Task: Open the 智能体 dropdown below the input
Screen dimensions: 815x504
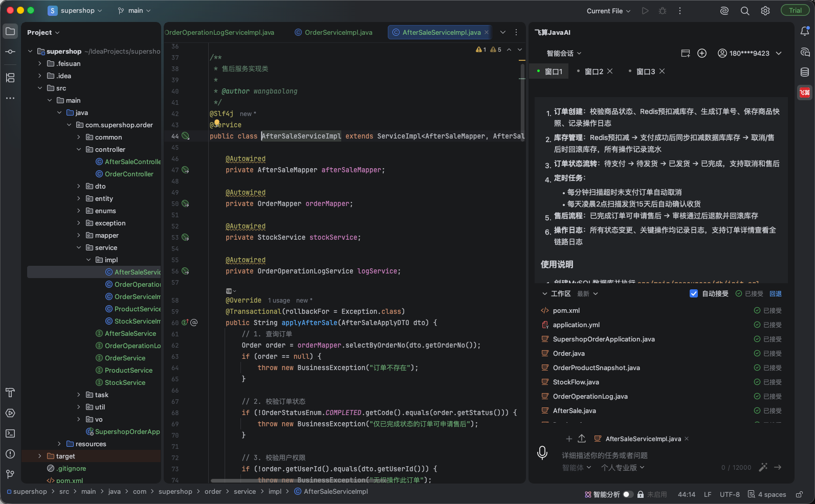Action: coord(577,467)
